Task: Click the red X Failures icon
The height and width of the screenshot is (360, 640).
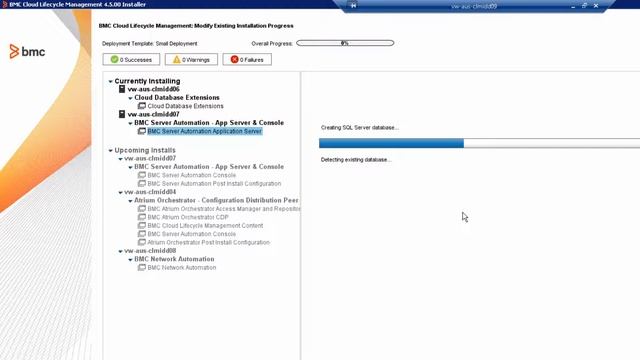Action: click(234, 59)
